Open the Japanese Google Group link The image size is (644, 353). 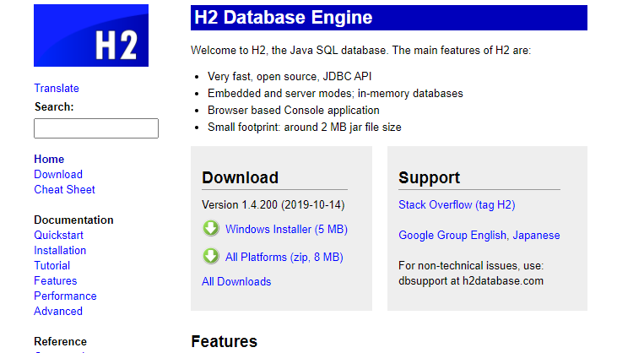coord(537,235)
